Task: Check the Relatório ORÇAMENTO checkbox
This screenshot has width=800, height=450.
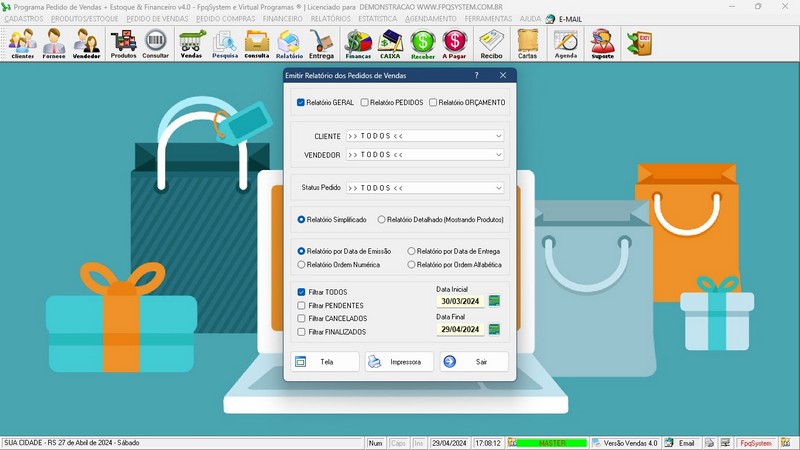Action: (x=433, y=103)
